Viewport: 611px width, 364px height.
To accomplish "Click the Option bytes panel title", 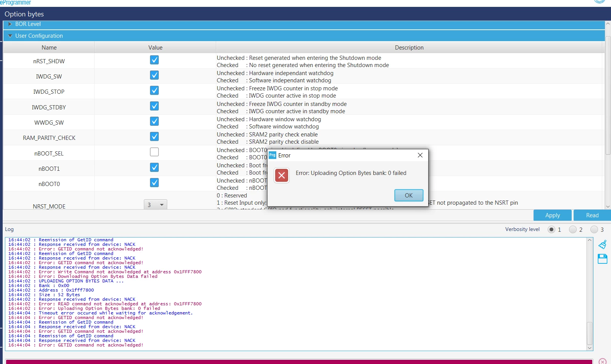I will (24, 14).
